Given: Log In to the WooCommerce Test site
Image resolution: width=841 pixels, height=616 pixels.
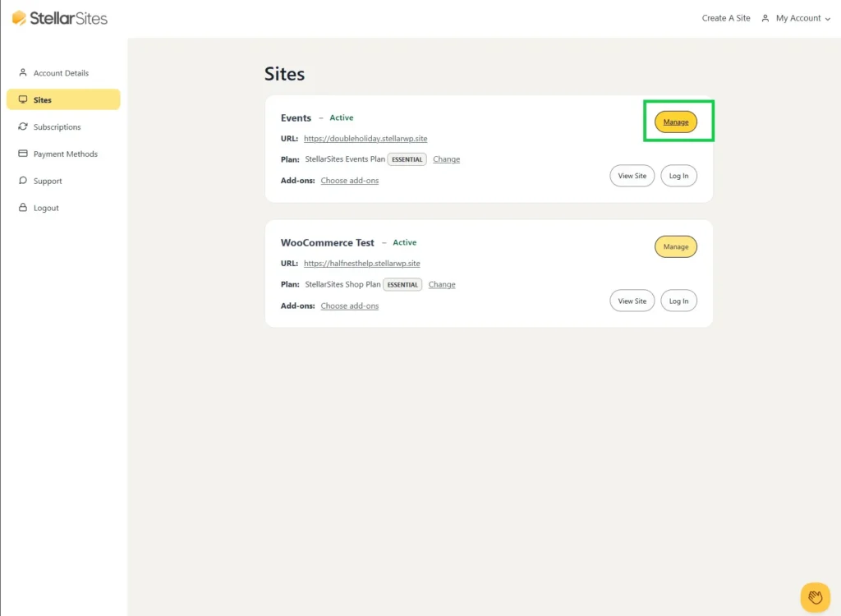Looking at the screenshot, I should (678, 301).
